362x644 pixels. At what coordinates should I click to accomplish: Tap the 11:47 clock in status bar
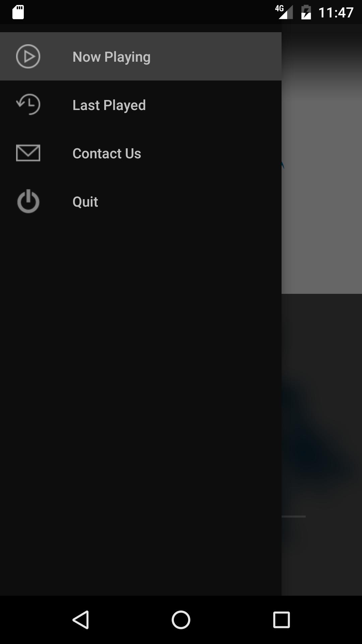336,13
